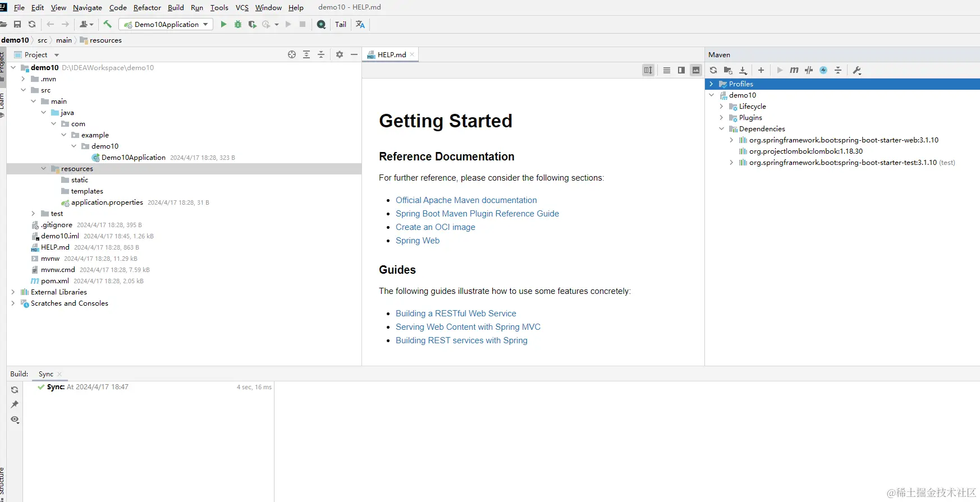Open Spring Boot Maven Plugin Reference Guide

[x=477, y=214]
